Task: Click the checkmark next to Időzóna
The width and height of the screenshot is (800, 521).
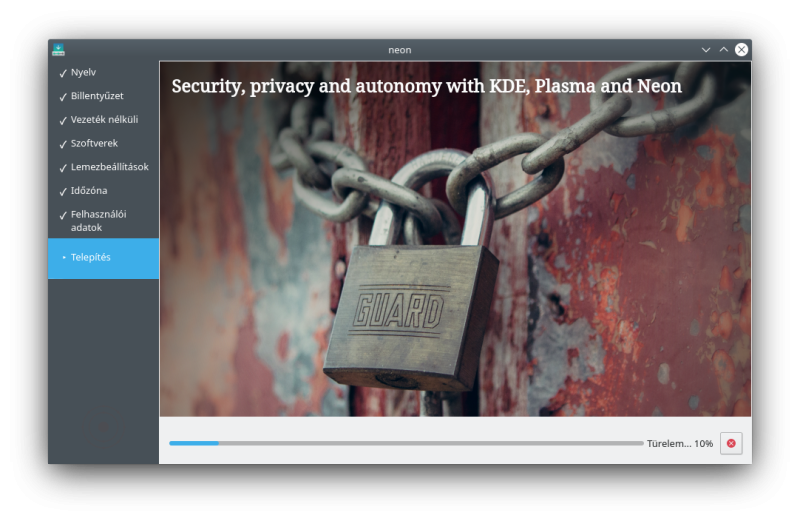Action: [x=63, y=191]
